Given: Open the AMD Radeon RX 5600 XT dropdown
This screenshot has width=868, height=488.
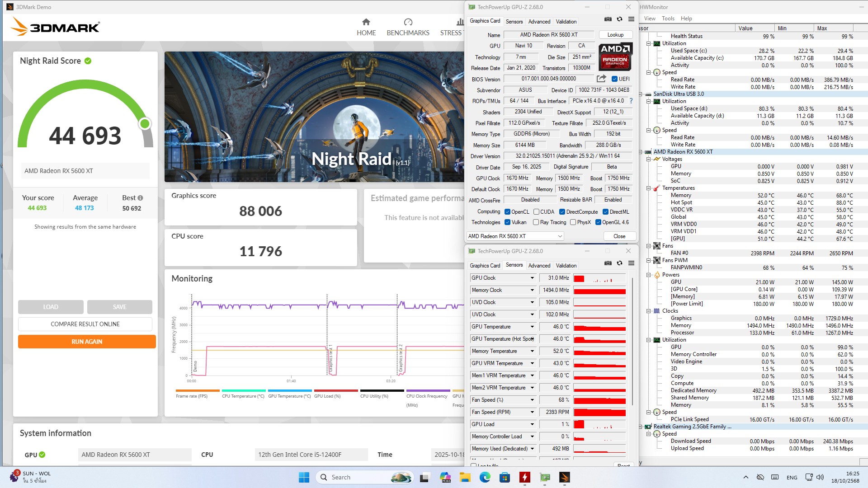Looking at the screenshot, I should click(515, 236).
